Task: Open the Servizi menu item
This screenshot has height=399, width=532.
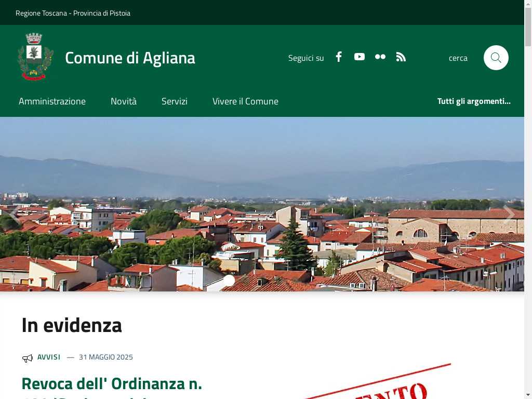Action: 175,101
